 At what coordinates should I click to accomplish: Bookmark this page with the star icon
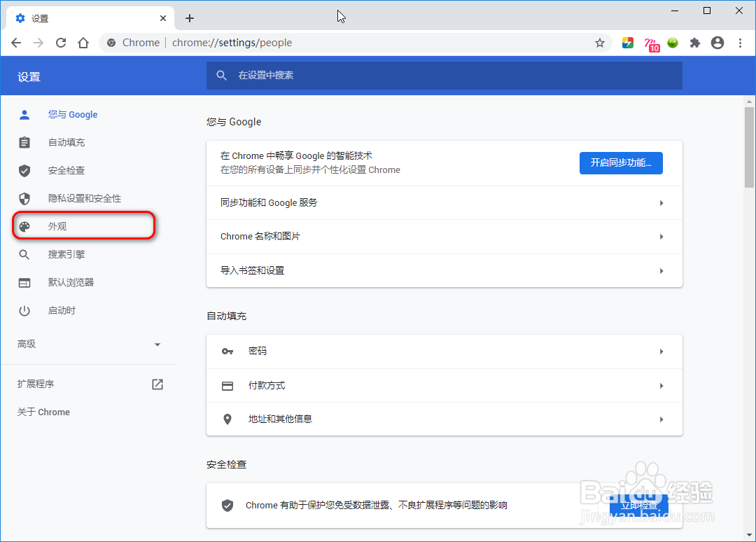600,43
